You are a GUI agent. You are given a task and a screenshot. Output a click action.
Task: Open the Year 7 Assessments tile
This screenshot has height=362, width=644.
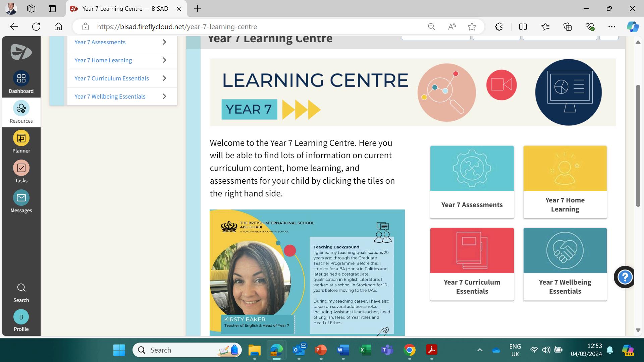(x=472, y=182)
